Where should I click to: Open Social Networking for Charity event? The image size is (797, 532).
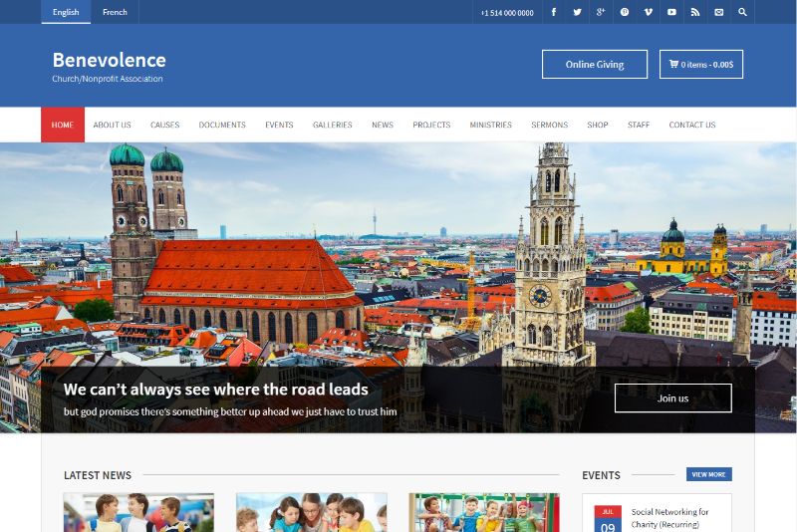point(669,518)
